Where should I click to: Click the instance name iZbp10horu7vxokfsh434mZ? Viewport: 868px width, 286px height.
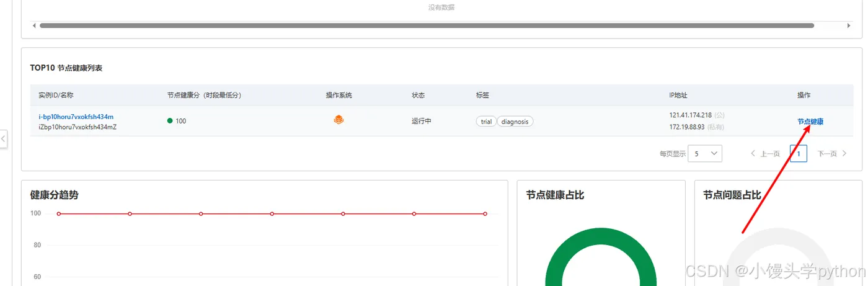[77, 127]
